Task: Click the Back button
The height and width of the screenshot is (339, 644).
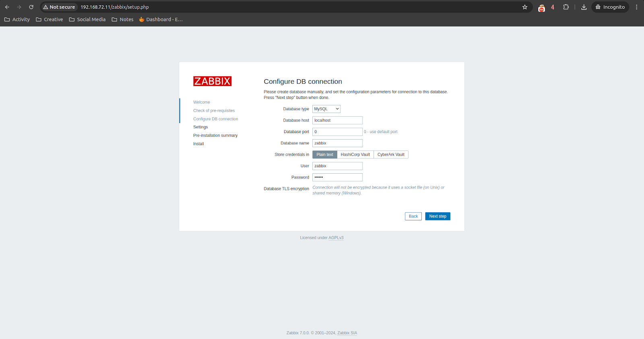Action: 413,216
